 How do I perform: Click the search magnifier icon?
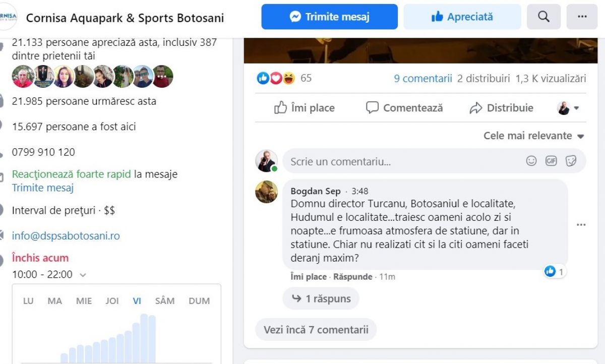pos(543,17)
